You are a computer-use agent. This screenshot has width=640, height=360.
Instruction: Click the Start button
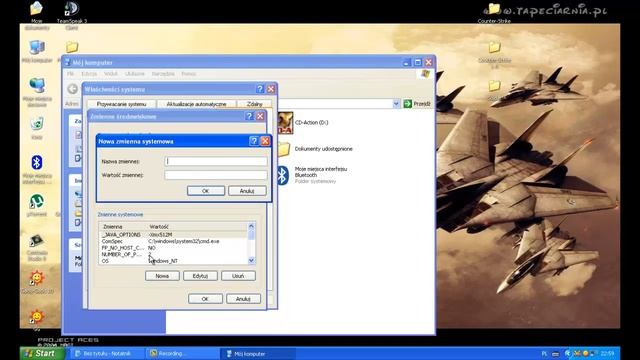(x=42, y=353)
